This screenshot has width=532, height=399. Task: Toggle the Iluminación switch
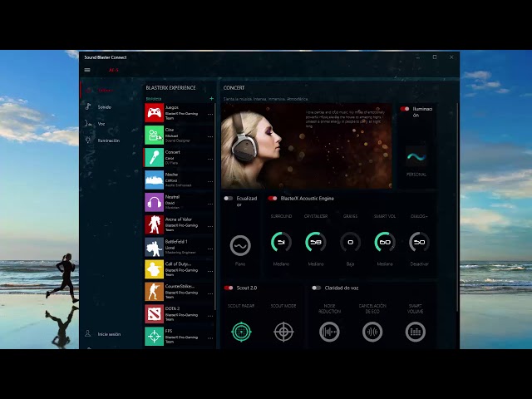[405, 109]
